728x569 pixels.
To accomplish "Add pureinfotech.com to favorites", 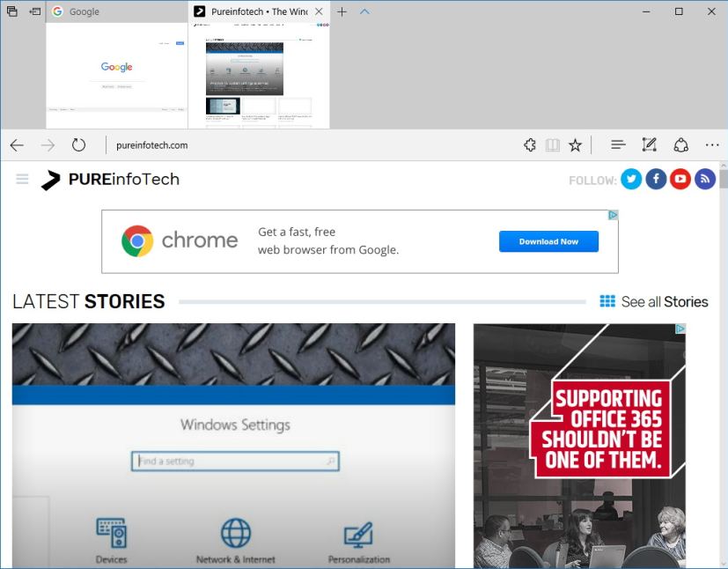I will (575, 144).
